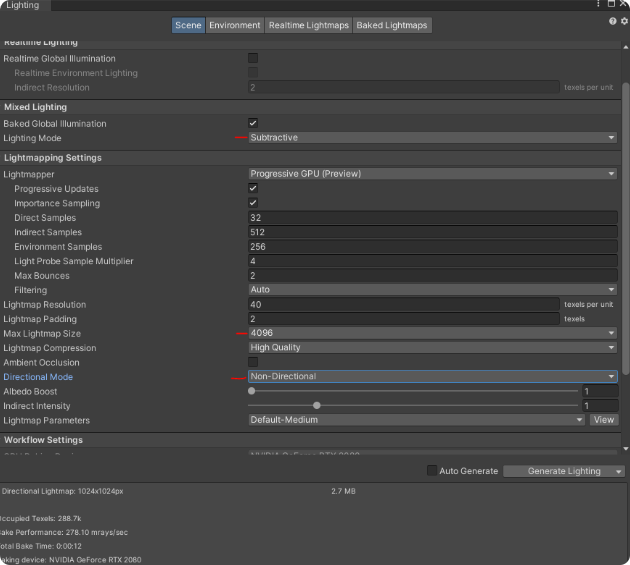Screen dimensions: 630x565
Task: Maximize the Lighting window
Action: point(612,5)
